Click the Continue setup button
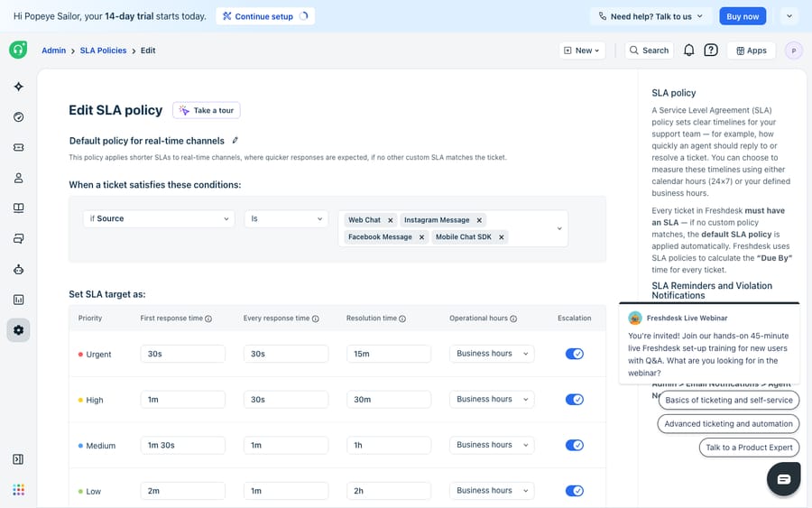Screen dimensions: 812x508 point(265,16)
